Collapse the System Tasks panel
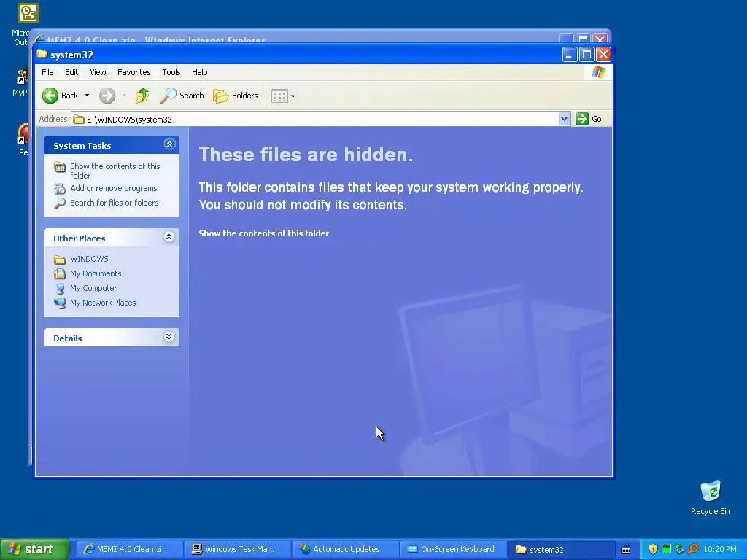747x560 pixels. (x=169, y=144)
